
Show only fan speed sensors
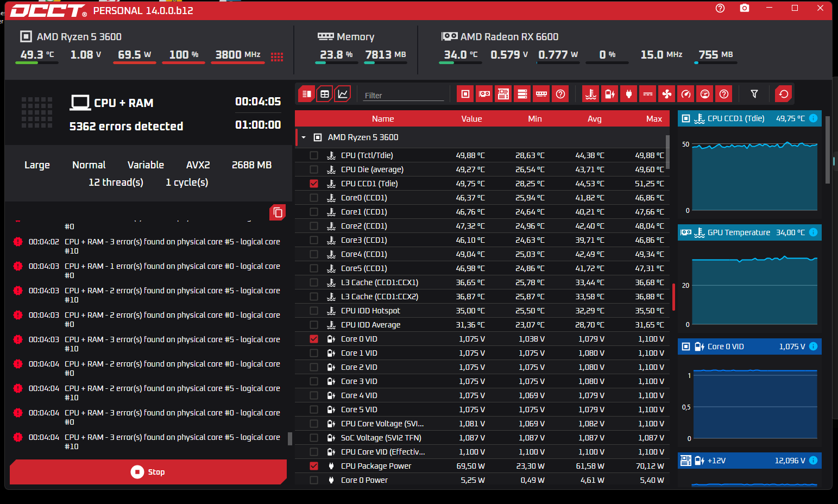667,94
